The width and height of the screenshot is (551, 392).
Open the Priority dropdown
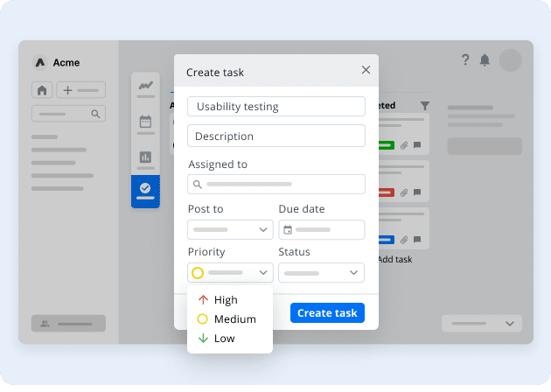230,272
